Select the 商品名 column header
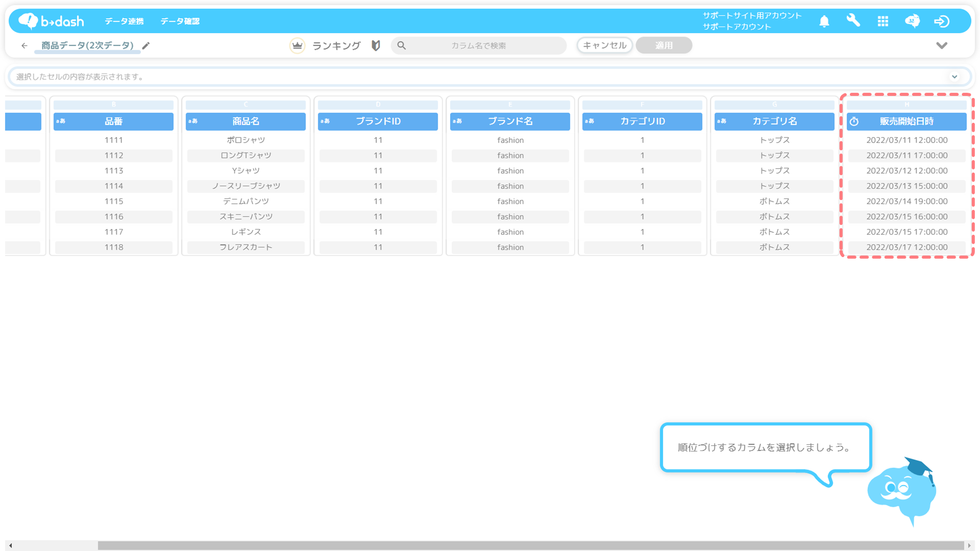 (246, 121)
